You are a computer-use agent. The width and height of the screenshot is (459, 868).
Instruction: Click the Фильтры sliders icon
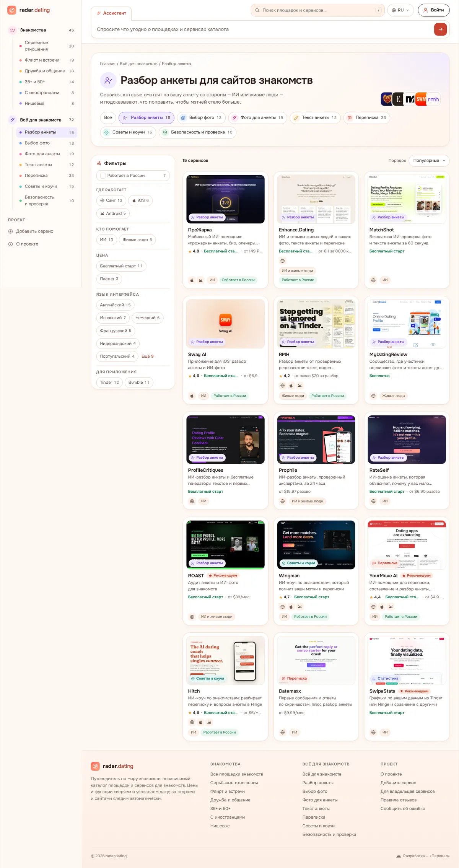[99, 163]
